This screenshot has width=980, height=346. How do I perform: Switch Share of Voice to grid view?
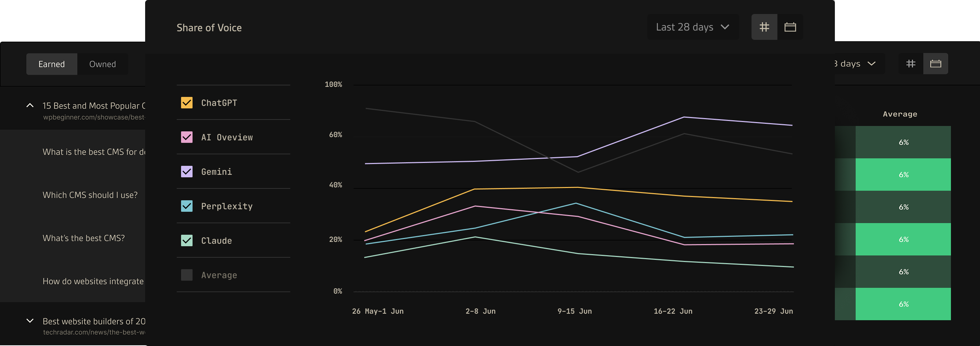point(764,27)
